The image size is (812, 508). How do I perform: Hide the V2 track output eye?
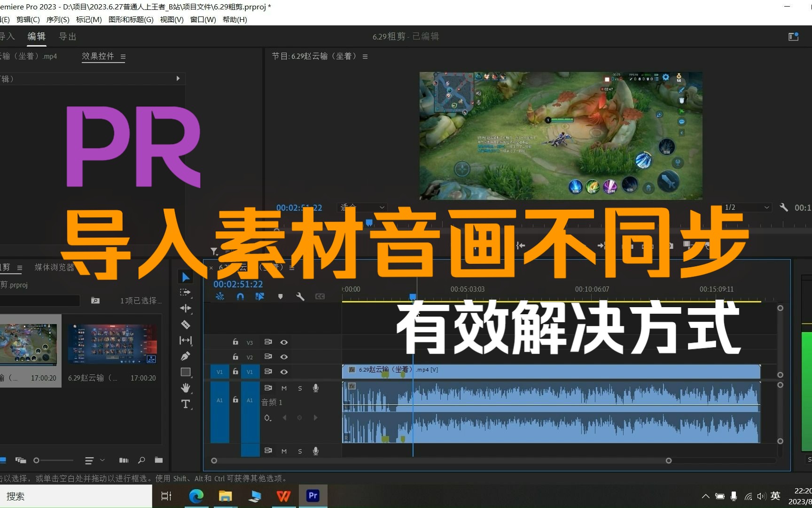tap(284, 357)
